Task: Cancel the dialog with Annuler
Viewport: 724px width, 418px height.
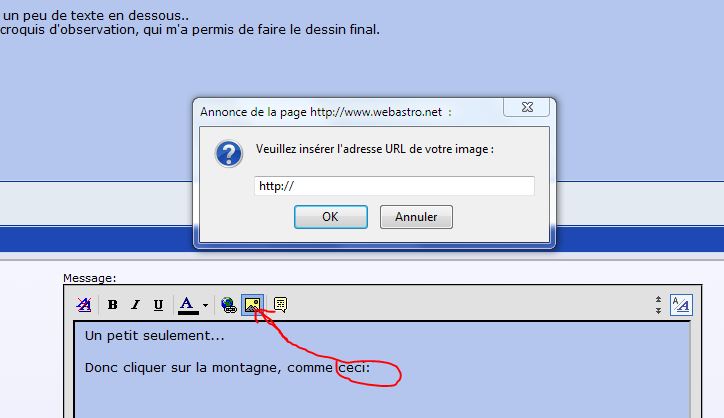Action: (416, 217)
